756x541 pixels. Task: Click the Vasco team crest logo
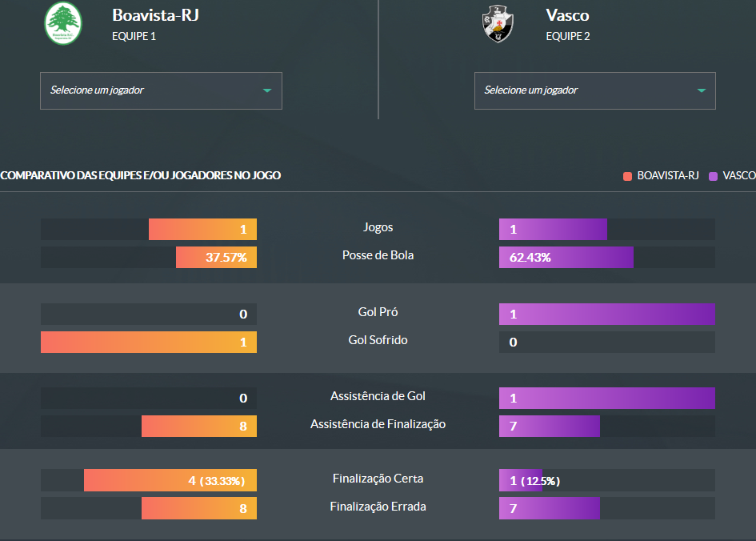point(498,23)
